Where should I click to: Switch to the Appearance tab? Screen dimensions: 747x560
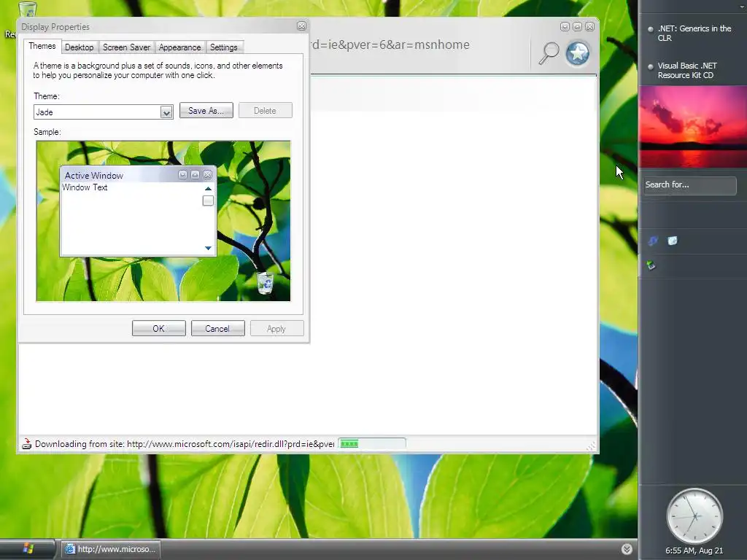coord(179,47)
